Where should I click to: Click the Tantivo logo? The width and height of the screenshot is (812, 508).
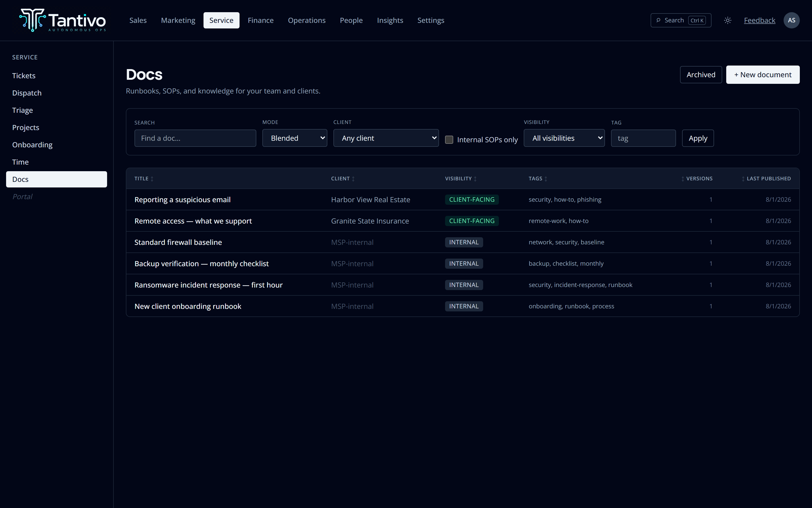pos(62,20)
